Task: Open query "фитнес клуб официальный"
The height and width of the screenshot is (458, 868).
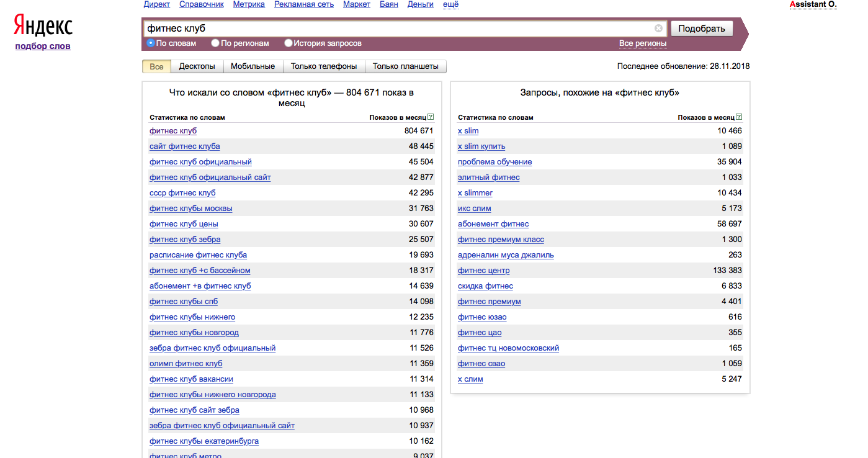Action: tap(200, 162)
